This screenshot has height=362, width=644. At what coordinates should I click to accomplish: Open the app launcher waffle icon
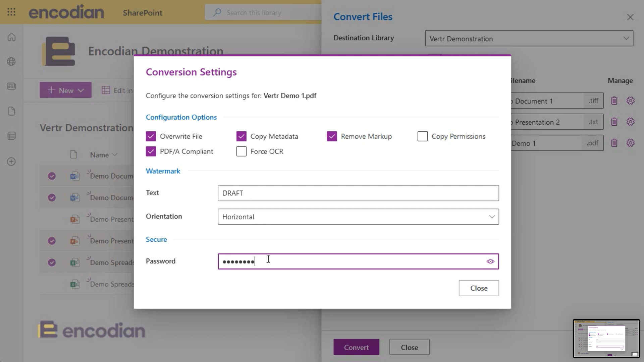coord(11,12)
